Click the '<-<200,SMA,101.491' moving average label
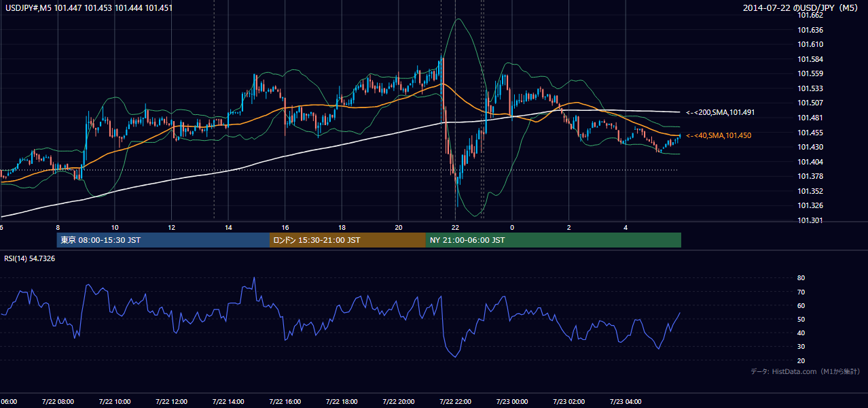The width and height of the screenshot is (868, 408). click(721, 112)
